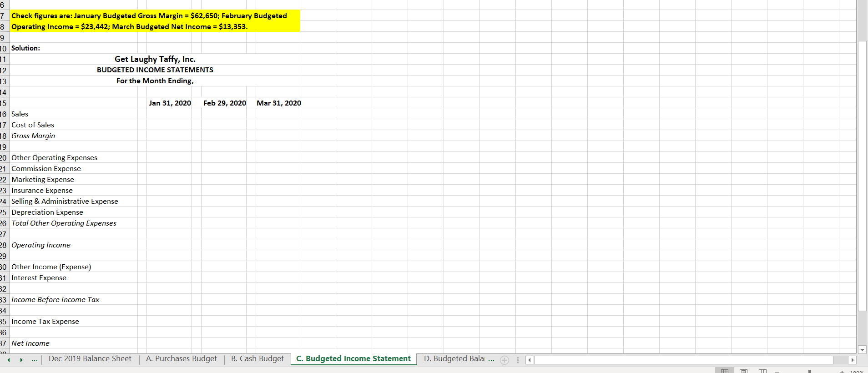868x373 pixels.
Task: Select the row 10 header
Action: [4, 48]
